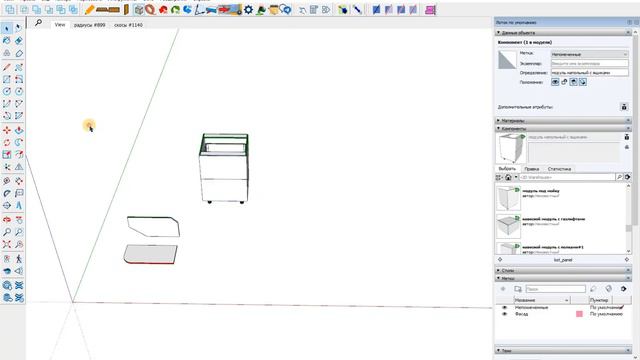The image size is (640, 360).
Task: Open the Метка tag dropdown in entity info
Action: point(589,54)
